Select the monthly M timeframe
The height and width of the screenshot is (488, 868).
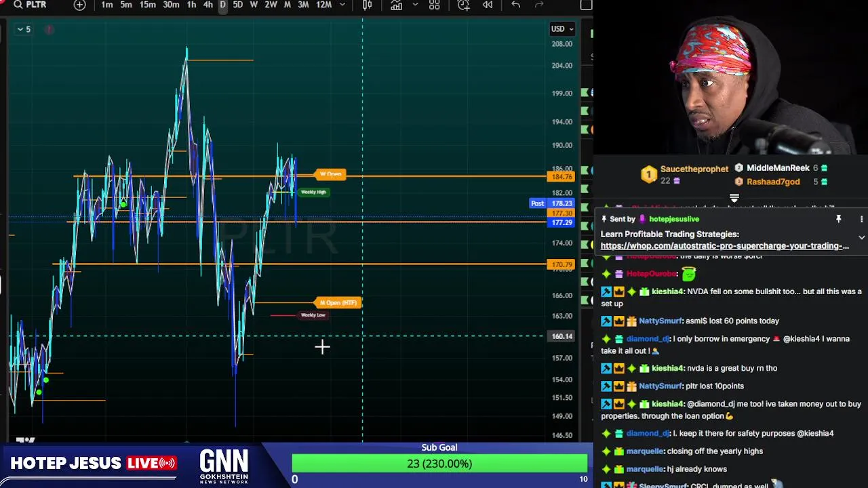click(287, 5)
